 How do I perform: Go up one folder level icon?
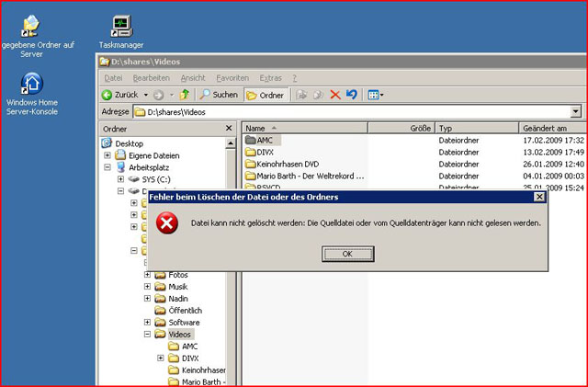(x=185, y=95)
